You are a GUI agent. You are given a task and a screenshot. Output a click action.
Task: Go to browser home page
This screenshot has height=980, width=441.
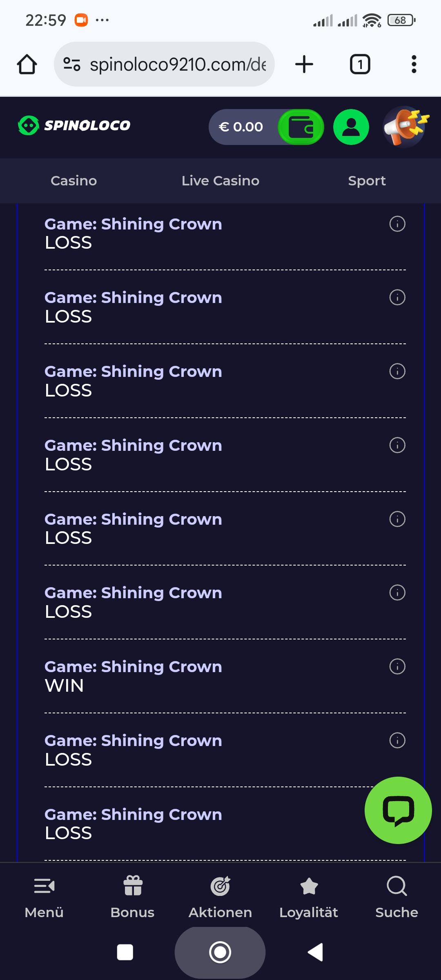[27, 64]
